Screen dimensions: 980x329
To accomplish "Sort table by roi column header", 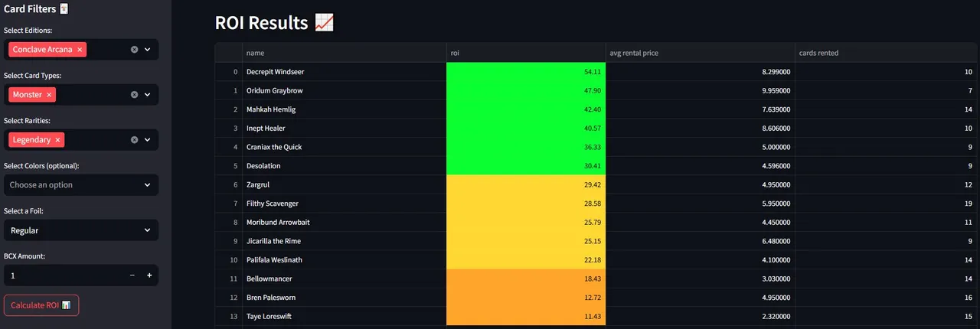I will (x=526, y=53).
